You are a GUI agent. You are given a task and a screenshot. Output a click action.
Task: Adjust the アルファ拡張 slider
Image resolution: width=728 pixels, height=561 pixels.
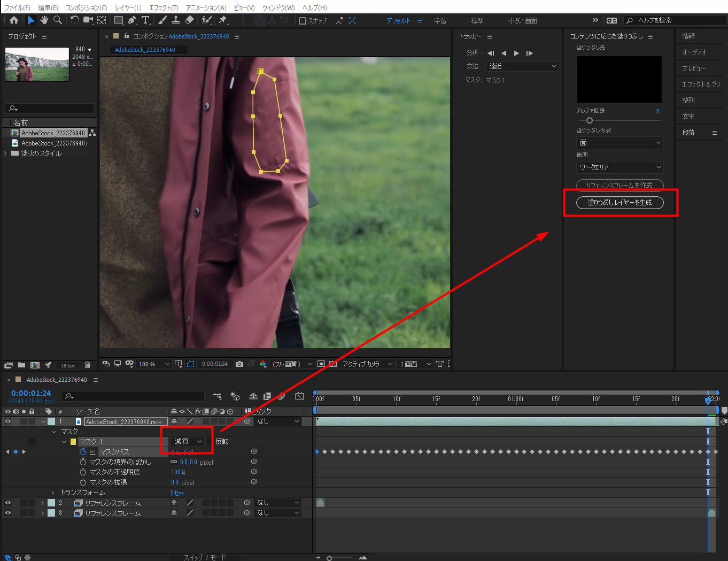590,120
